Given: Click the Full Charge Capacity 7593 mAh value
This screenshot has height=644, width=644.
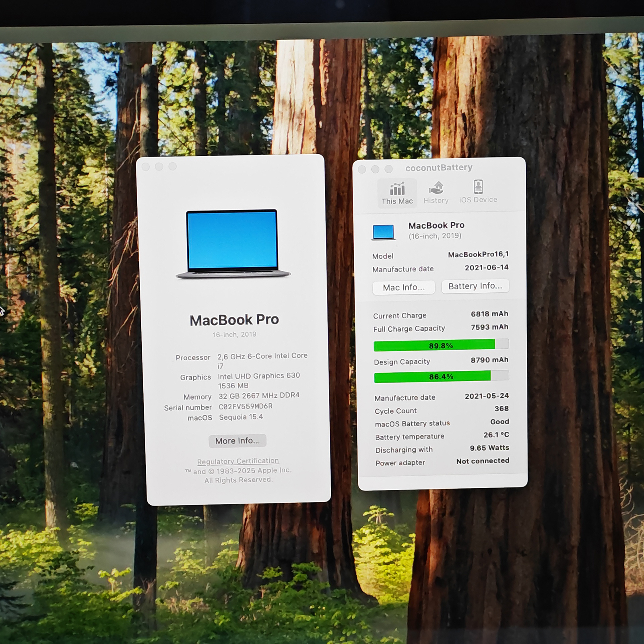Looking at the screenshot, I should point(489,327).
